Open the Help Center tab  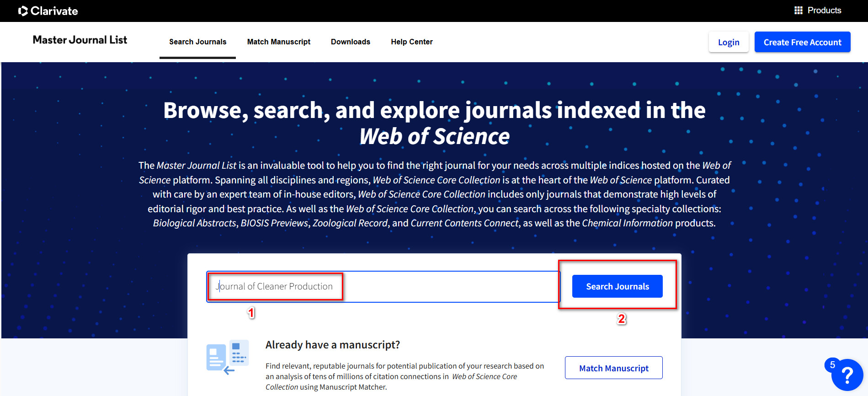click(x=412, y=42)
